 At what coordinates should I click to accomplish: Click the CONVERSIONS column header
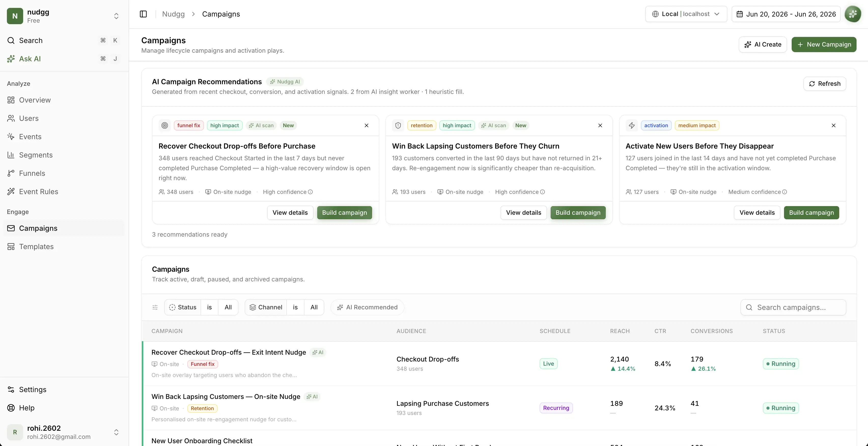pos(711,331)
